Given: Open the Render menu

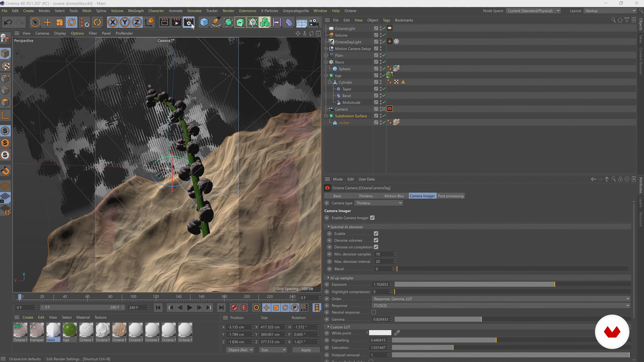Looking at the screenshot, I should (228, 11).
